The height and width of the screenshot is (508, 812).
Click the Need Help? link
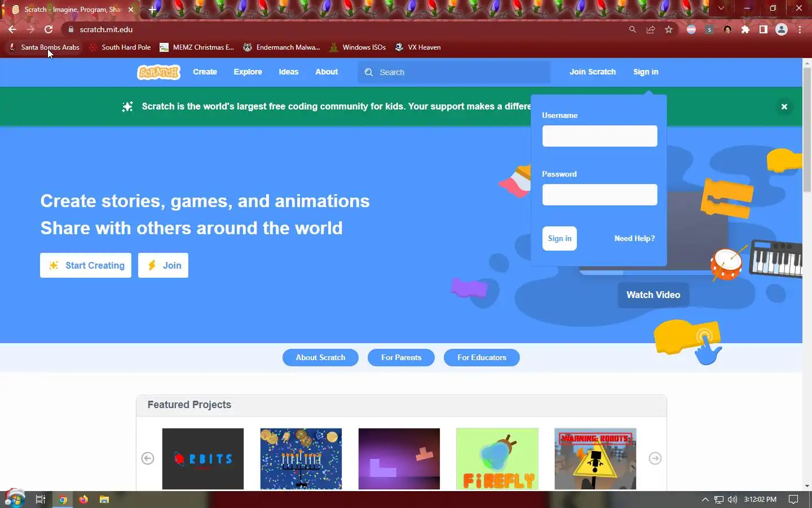(634, 239)
